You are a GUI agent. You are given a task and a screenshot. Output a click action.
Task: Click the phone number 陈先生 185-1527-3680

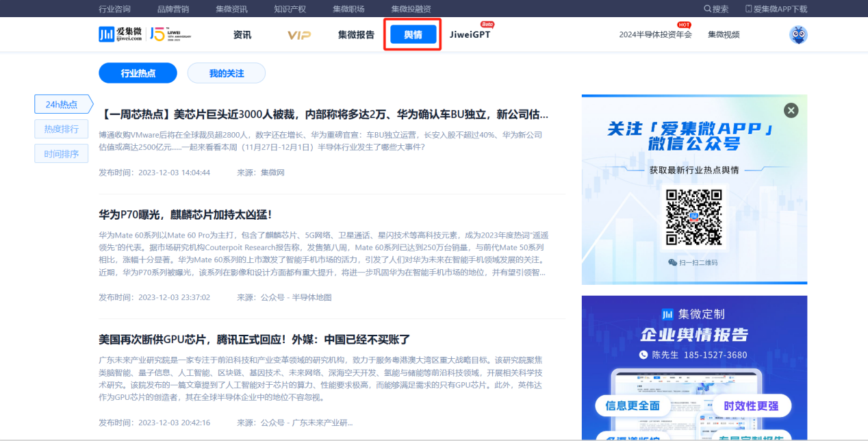(693, 355)
